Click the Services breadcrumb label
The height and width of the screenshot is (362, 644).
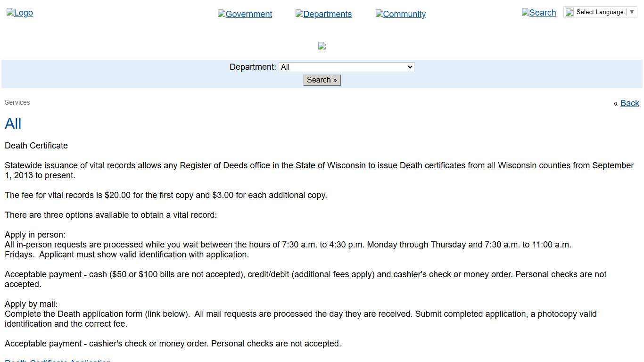coord(17,102)
